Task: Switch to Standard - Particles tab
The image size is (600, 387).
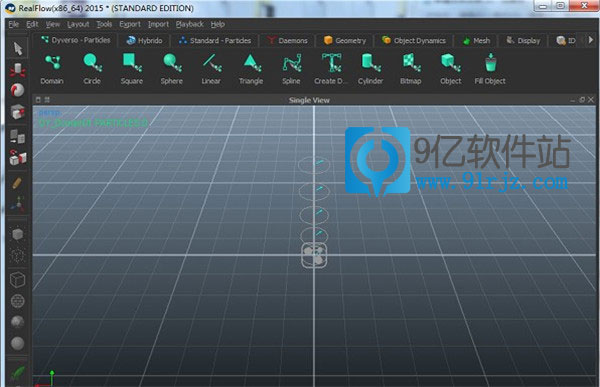Action: (x=215, y=41)
